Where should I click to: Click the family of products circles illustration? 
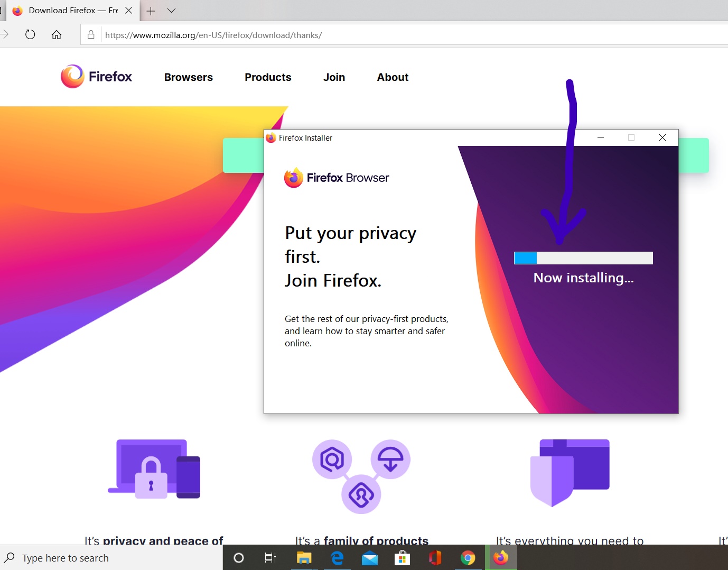click(x=361, y=476)
